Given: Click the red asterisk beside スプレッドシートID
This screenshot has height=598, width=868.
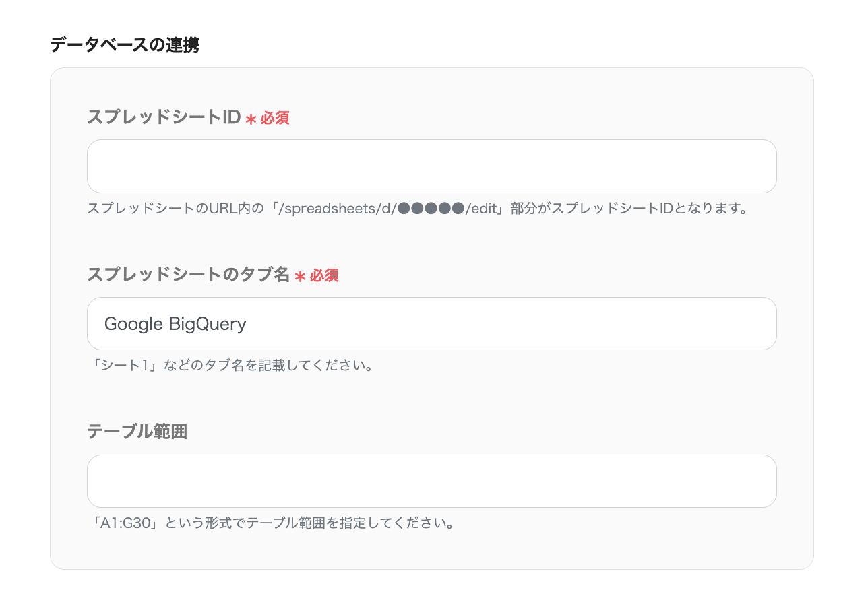Looking at the screenshot, I should 251,119.
